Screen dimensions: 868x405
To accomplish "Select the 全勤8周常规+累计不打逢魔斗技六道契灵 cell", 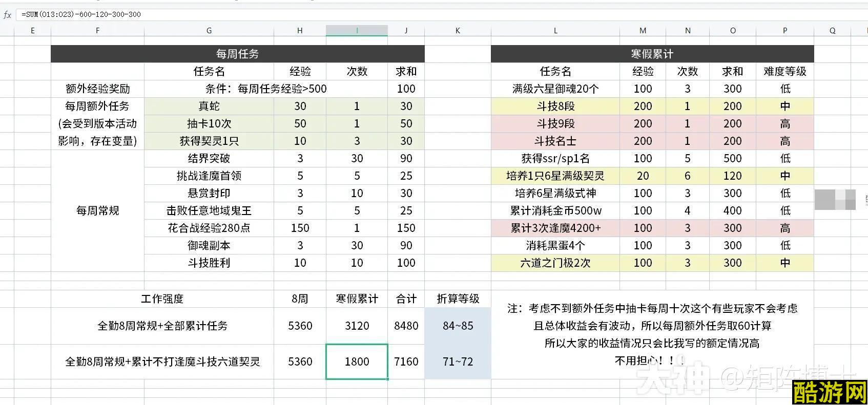I will pyautogui.click(x=162, y=361).
